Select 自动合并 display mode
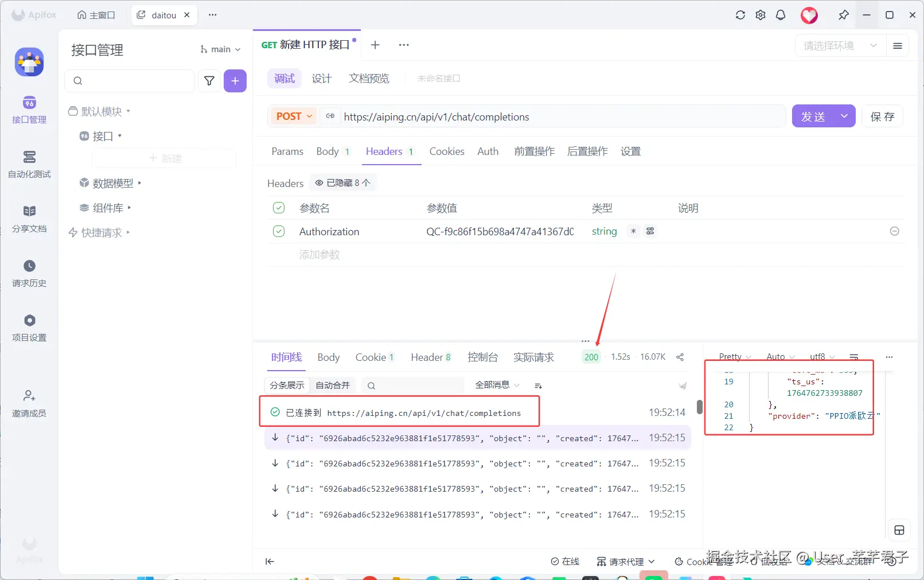The height and width of the screenshot is (580, 924). click(333, 385)
